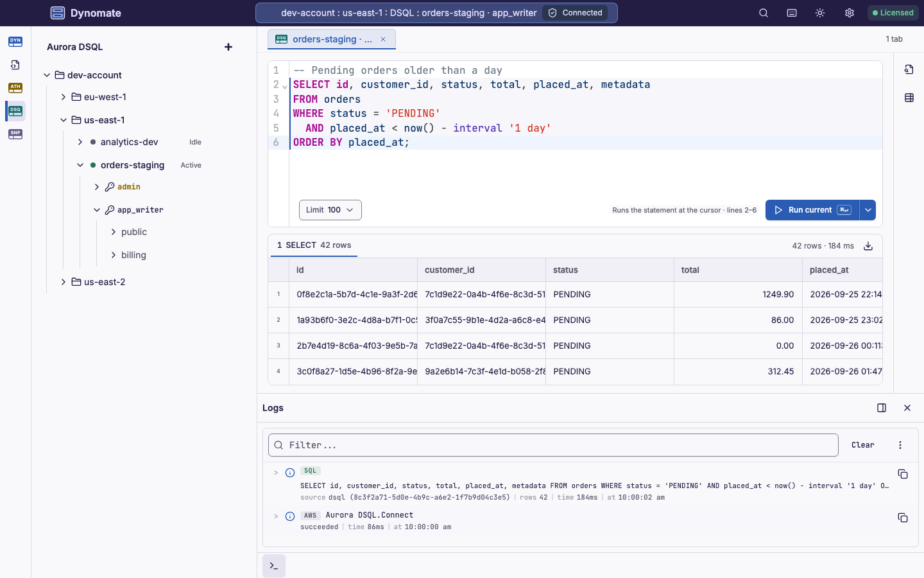
Task: Open settings gear in top bar
Action: pos(850,13)
